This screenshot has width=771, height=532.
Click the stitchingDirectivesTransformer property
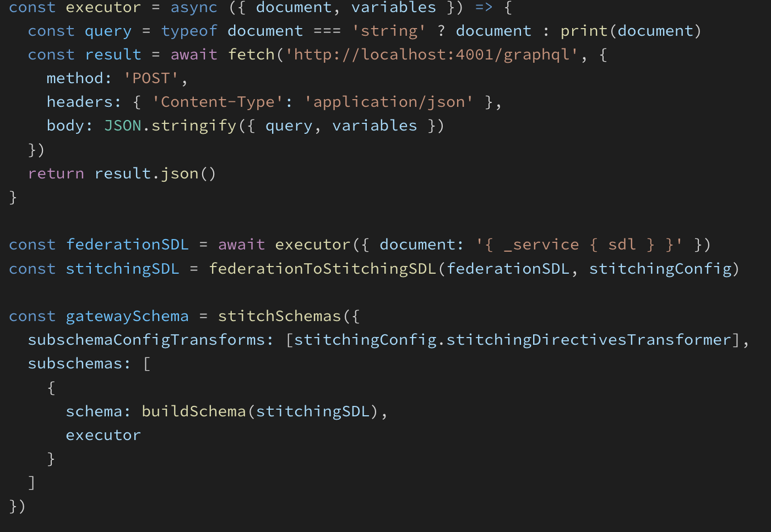(588, 340)
